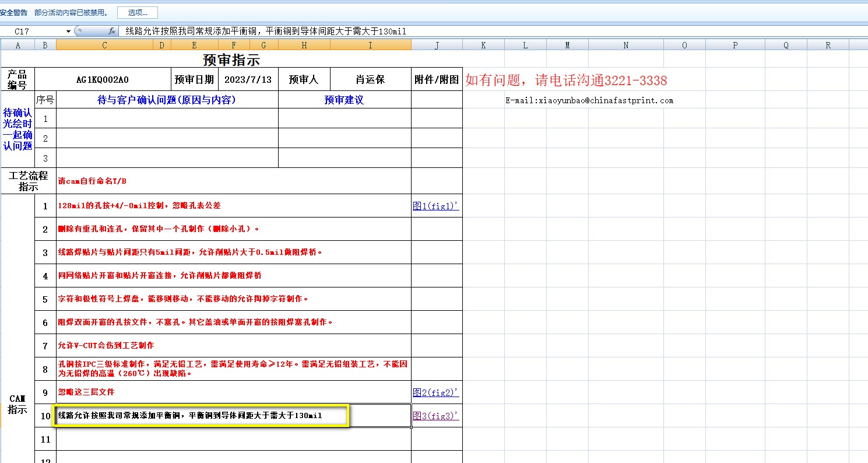
Task: Select column header M
Action: pos(567,45)
